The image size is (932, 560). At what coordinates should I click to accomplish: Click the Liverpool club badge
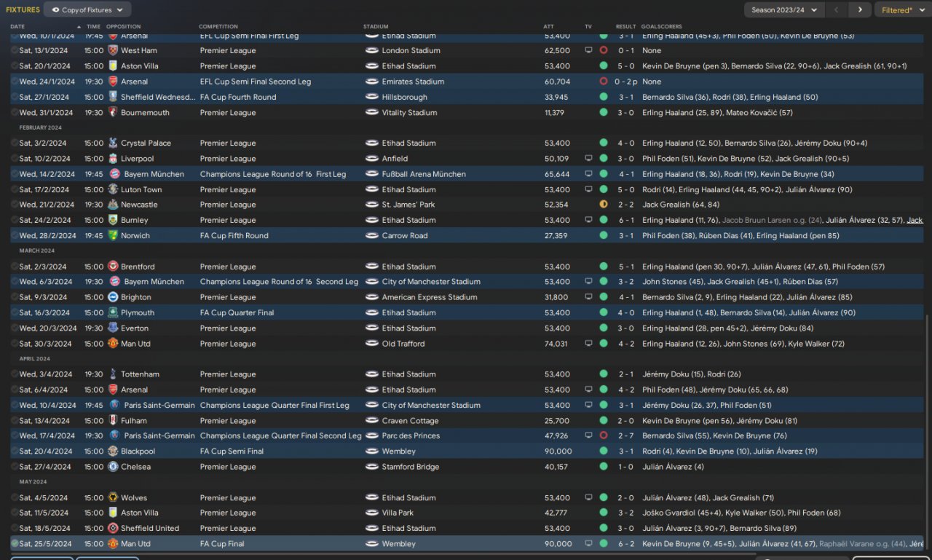[x=113, y=159]
